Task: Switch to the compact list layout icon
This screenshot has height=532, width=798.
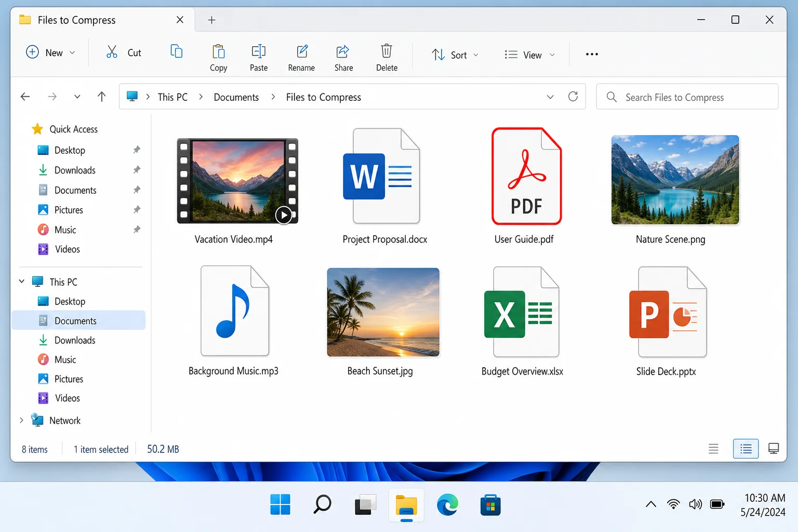Action: [x=713, y=449]
